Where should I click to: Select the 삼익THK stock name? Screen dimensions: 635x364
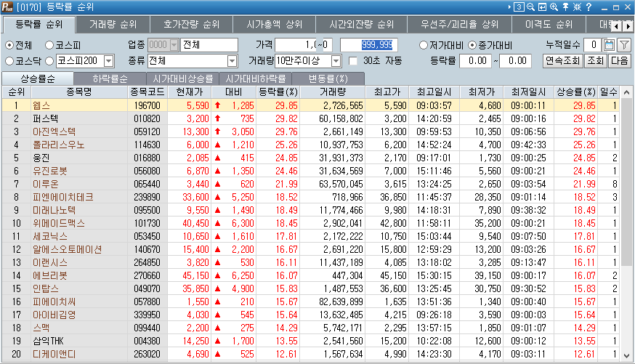pos(48,341)
